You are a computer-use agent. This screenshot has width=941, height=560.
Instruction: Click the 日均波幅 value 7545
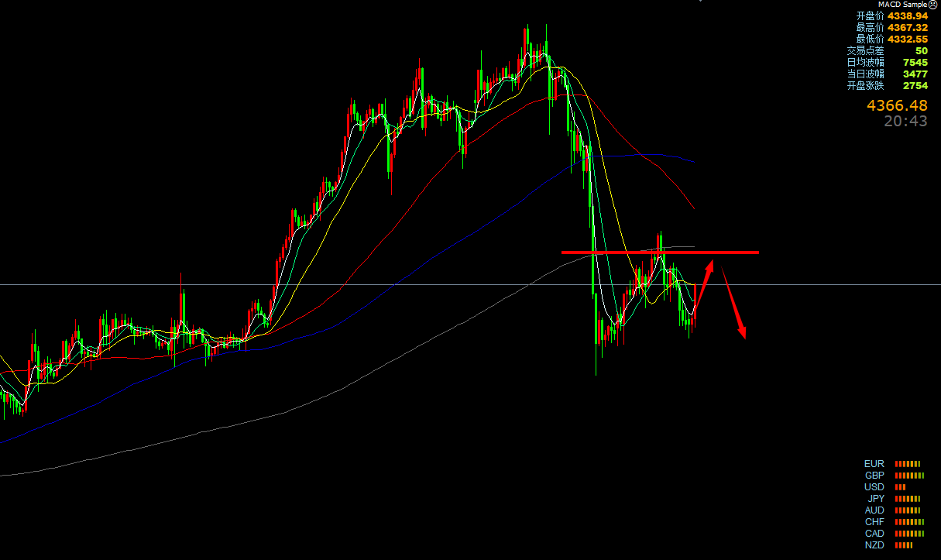click(x=915, y=62)
